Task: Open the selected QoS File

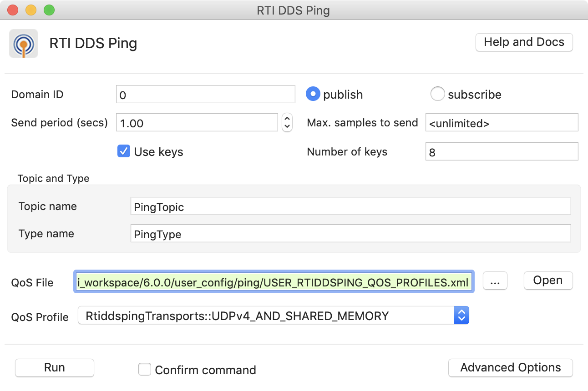Action: click(548, 280)
